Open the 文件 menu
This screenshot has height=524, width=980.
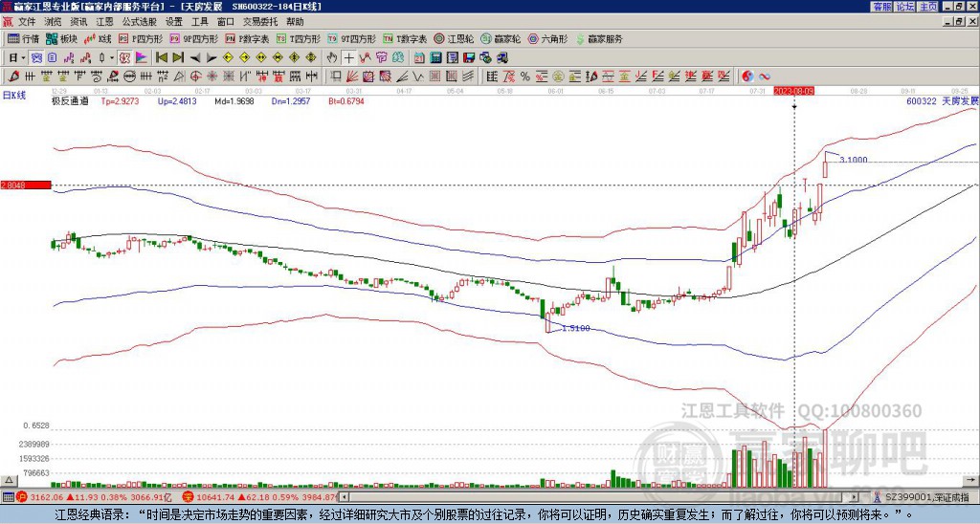27,22
